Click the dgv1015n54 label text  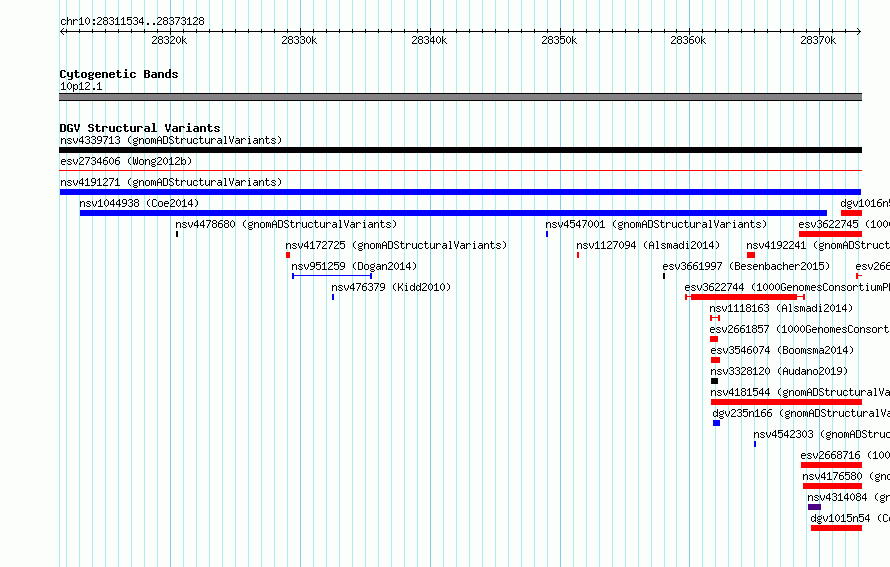850,518
